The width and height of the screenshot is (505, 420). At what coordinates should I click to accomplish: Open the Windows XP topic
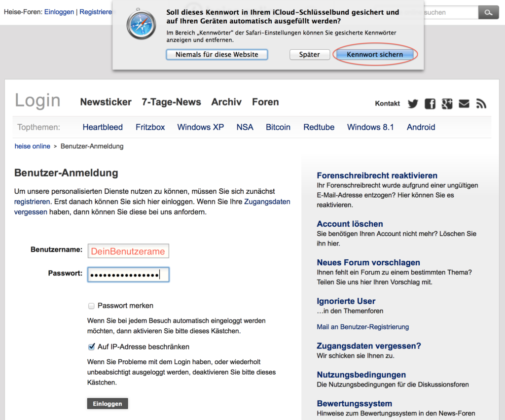pyautogui.click(x=201, y=127)
